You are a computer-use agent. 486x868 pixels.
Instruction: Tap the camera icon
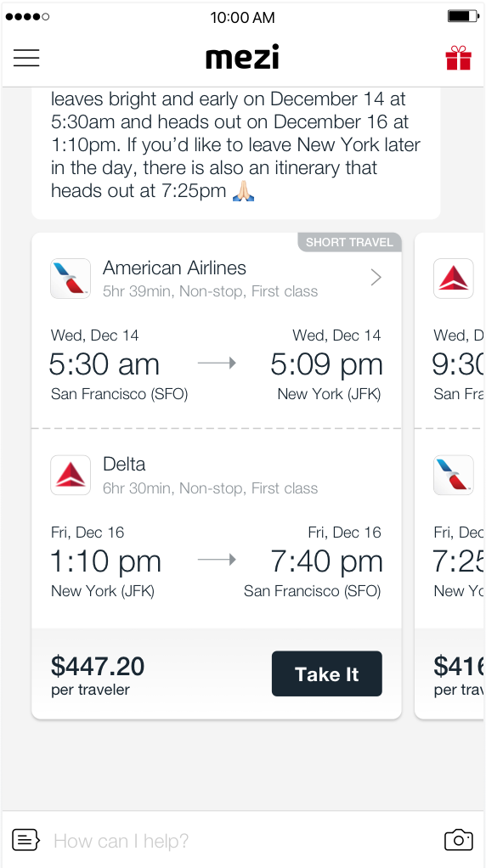click(x=458, y=840)
